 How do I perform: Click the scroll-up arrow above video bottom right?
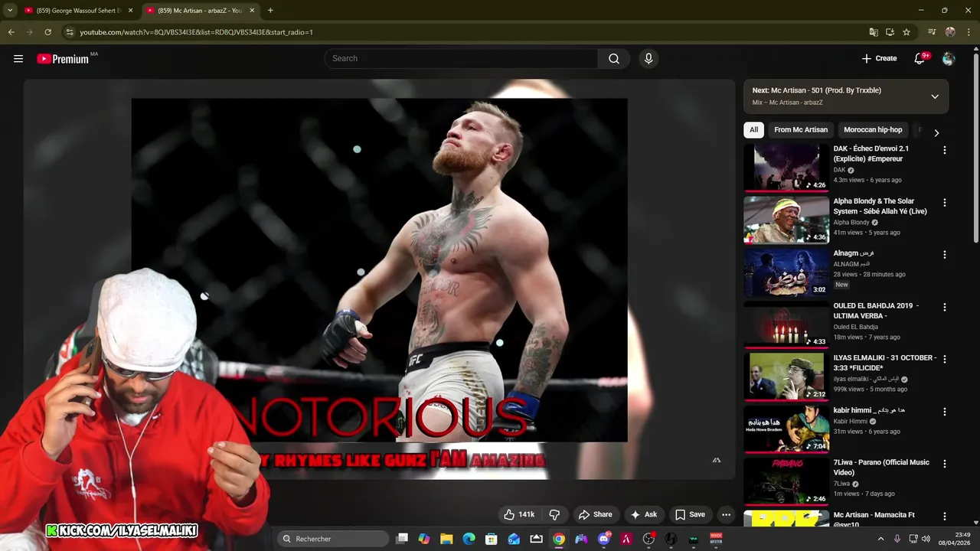717,460
